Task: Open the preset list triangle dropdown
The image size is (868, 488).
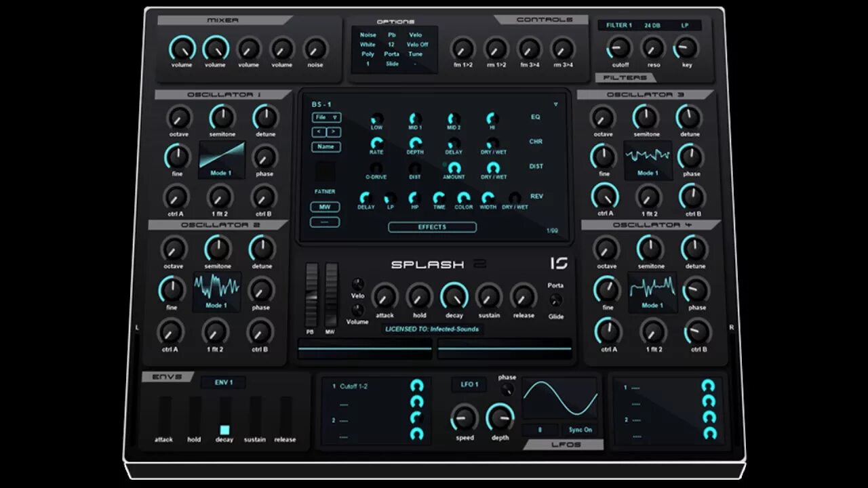Action: tap(556, 104)
